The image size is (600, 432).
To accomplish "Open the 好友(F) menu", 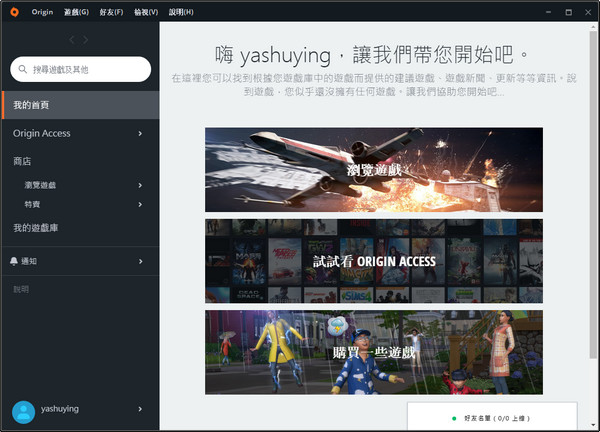I will pos(111,11).
